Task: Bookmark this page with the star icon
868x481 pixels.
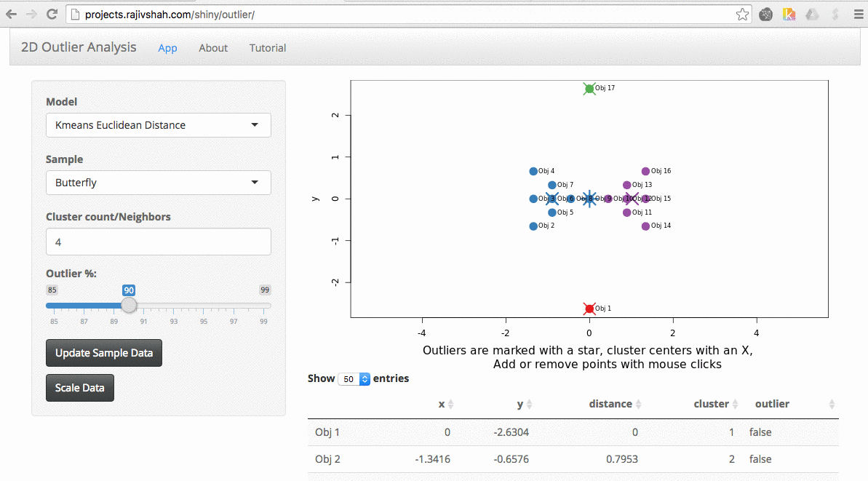Action: coord(742,14)
